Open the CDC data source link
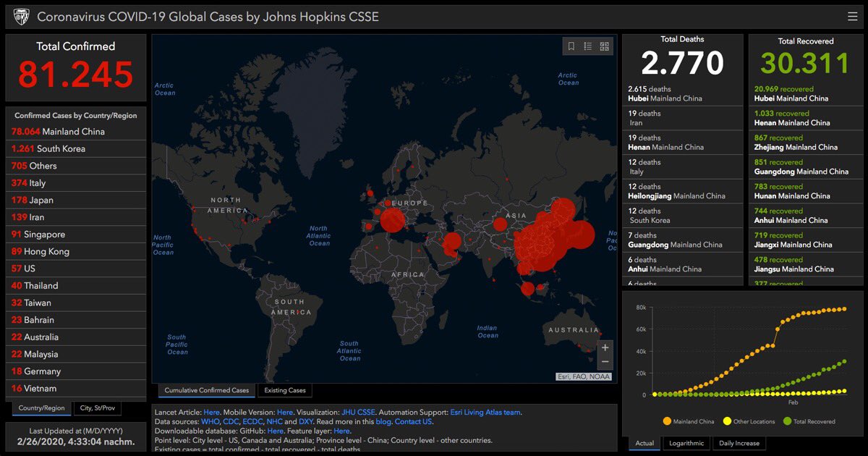The image size is (868, 456). coord(231,421)
